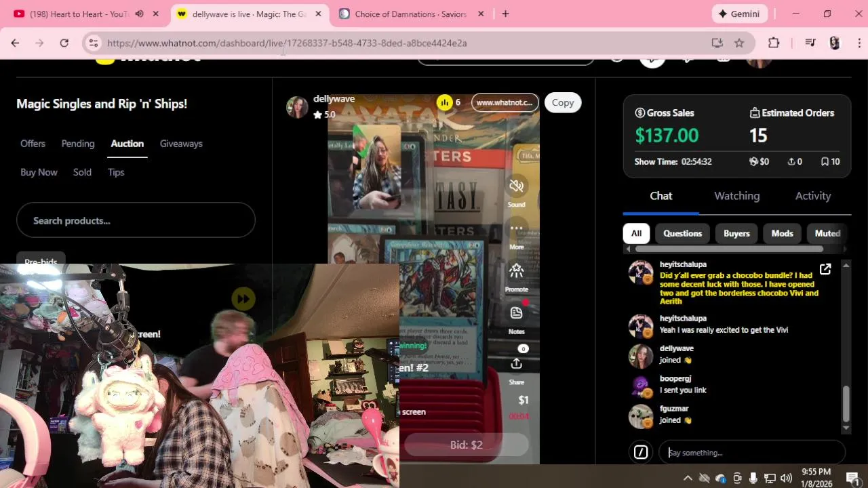Click the scroll down arrow in chat

[x=846, y=428]
